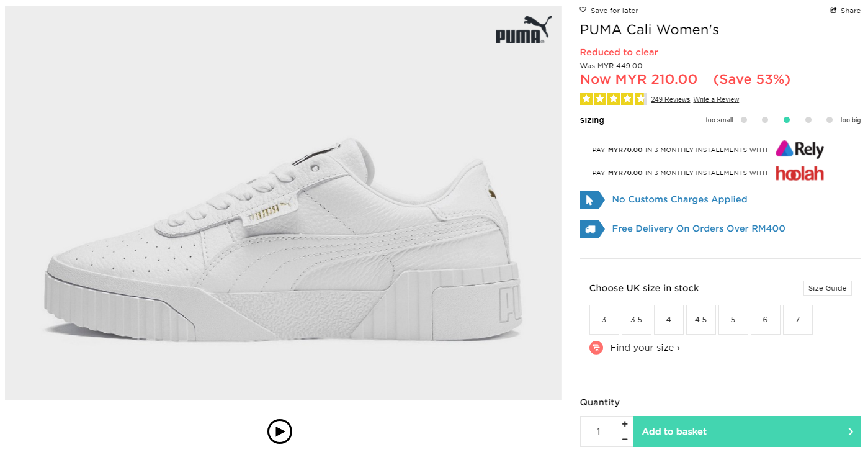Choose UK size 7
The width and height of the screenshot is (868, 452).
coord(797,320)
